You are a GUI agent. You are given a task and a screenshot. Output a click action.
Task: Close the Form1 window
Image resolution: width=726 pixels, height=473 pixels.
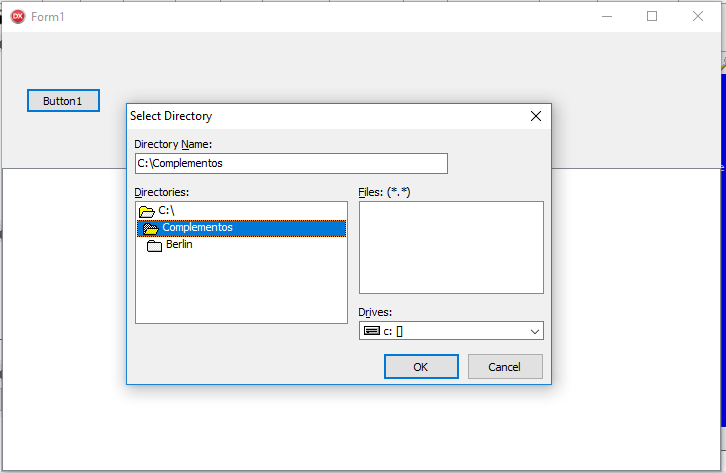(x=698, y=17)
